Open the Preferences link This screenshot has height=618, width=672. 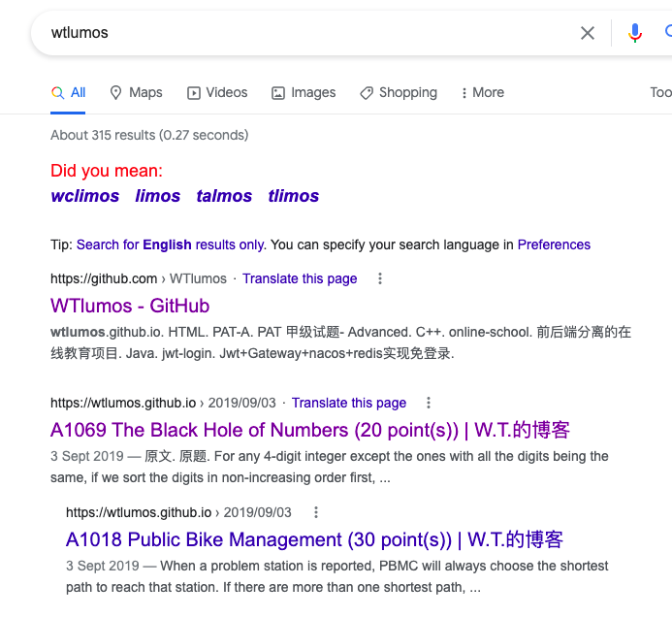554,244
